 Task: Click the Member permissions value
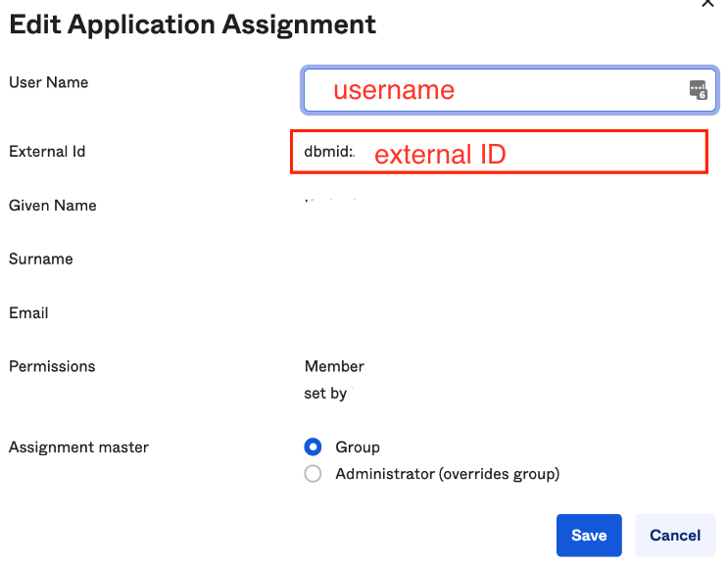(x=334, y=366)
